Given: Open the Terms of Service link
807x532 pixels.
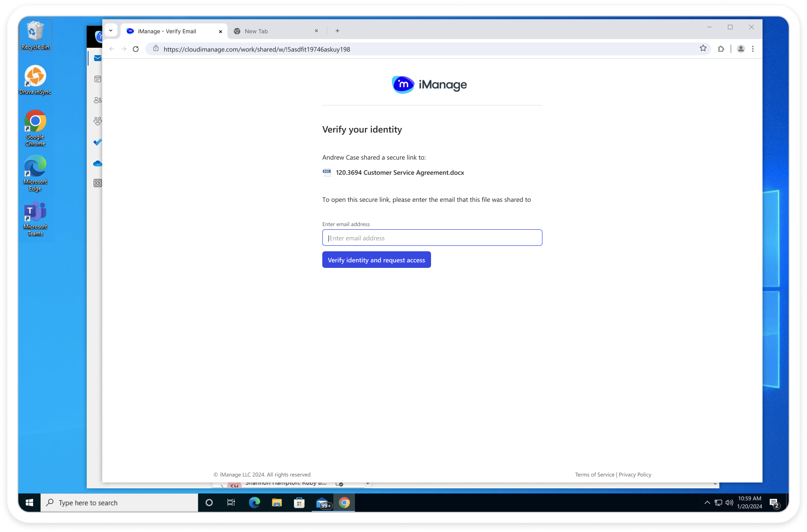Looking at the screenshot, I should tap(595, 475).
